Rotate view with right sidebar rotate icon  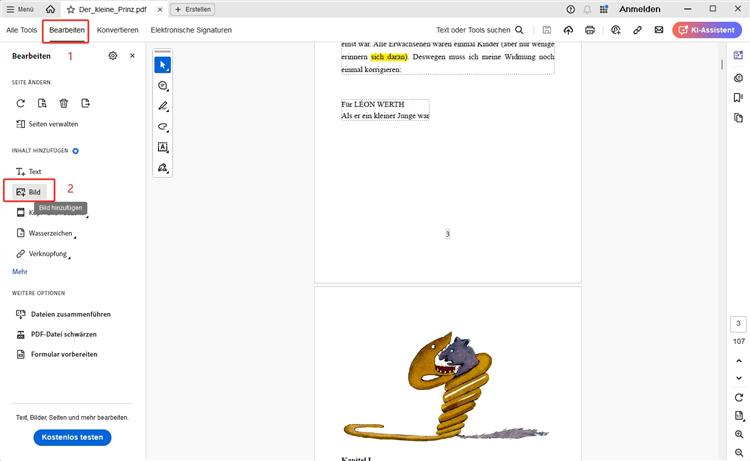739,397
